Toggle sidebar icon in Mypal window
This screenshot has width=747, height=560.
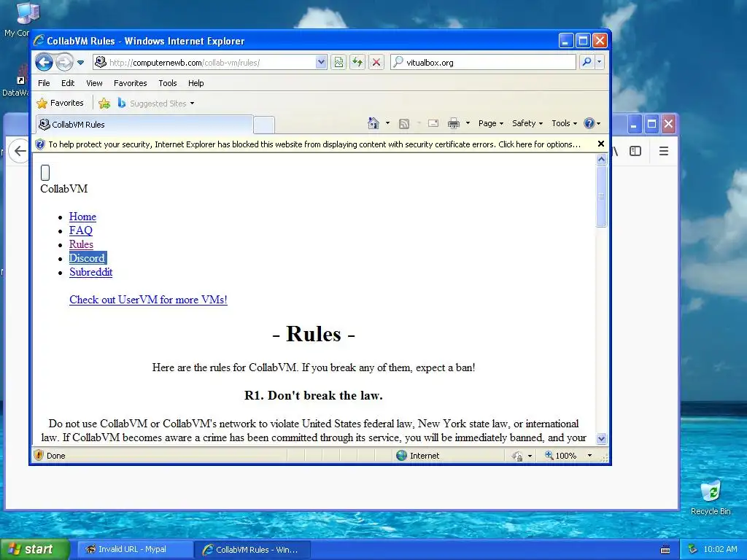635,151
